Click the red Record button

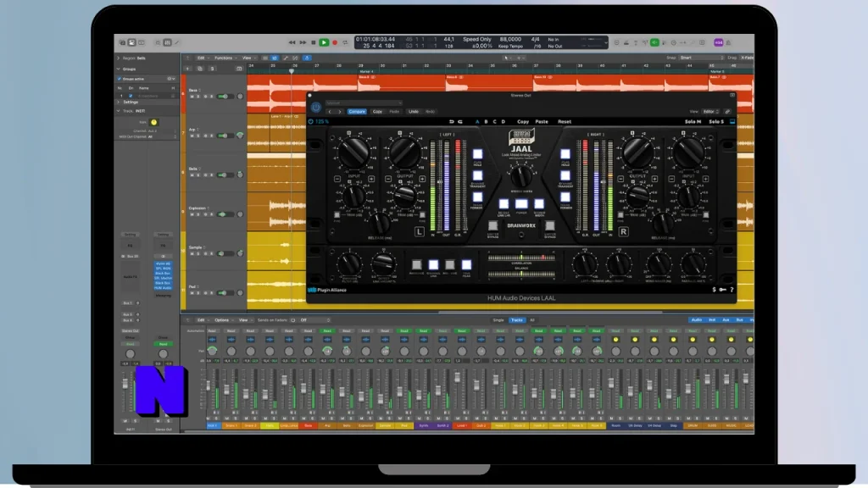335,42
